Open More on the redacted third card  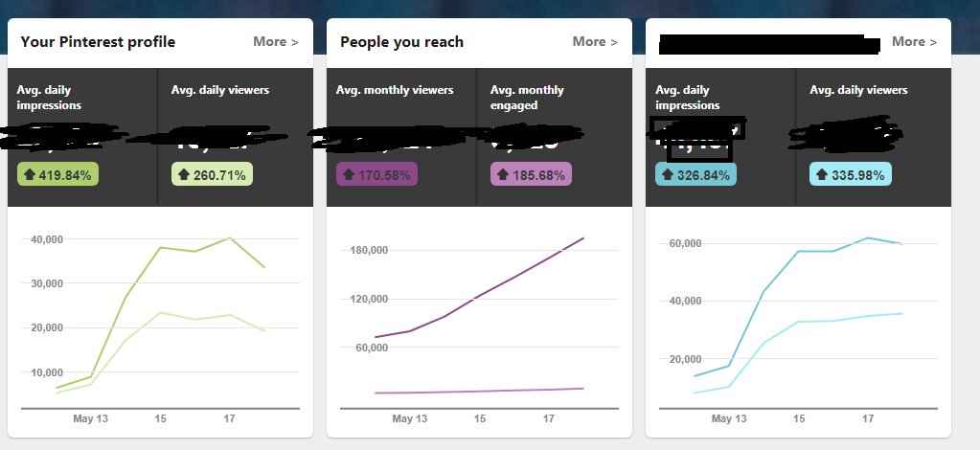(914, 42)
